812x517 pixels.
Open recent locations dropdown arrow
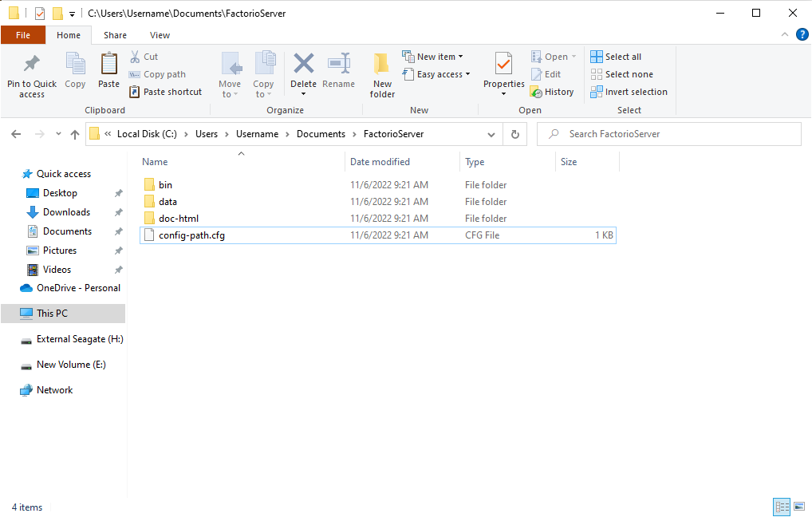point(58,134)
